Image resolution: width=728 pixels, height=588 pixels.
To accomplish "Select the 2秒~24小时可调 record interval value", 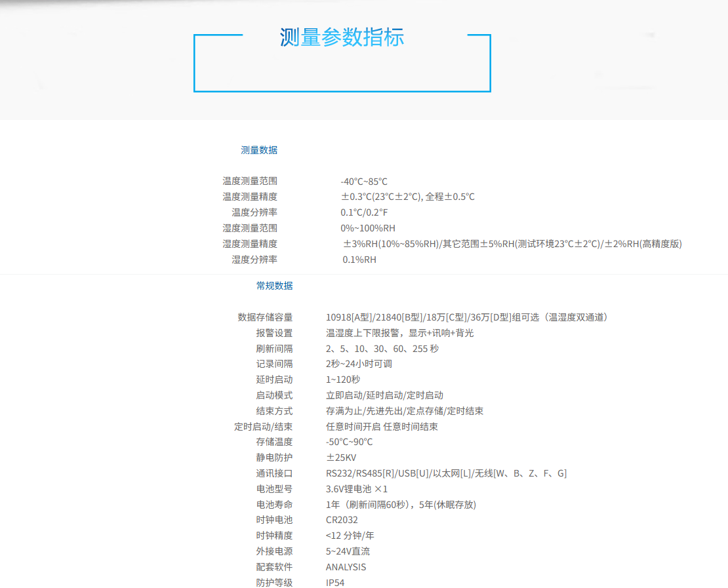I will point(359,364).
